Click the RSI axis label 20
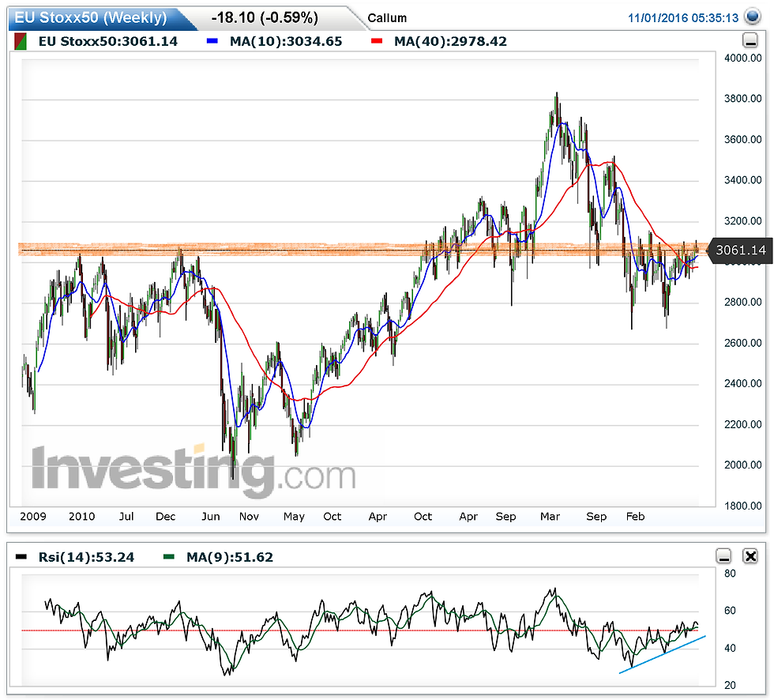 730,685
